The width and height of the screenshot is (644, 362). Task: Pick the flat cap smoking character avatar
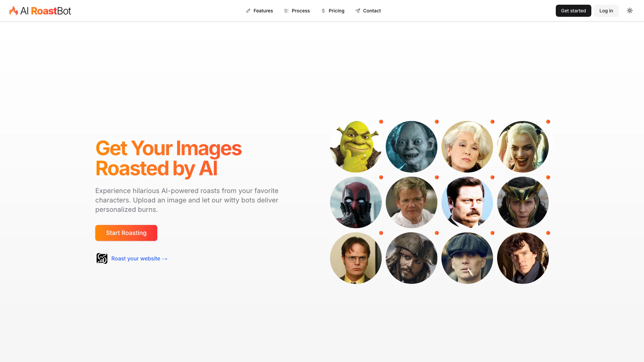point(467,258)
